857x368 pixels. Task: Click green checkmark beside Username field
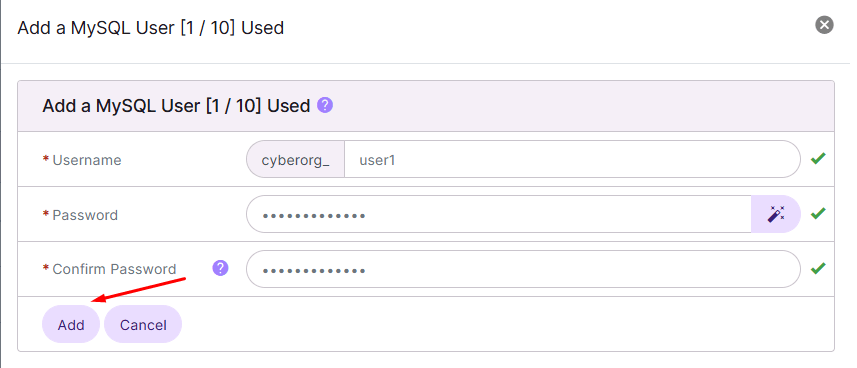818,159
